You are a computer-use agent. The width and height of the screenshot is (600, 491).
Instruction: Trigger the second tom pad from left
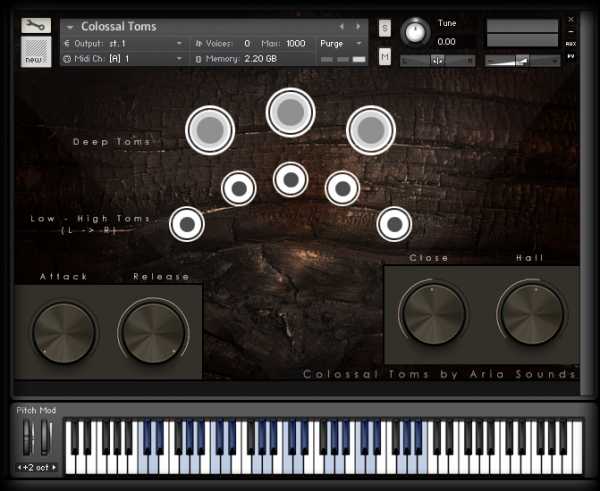[x=239, y=188]
